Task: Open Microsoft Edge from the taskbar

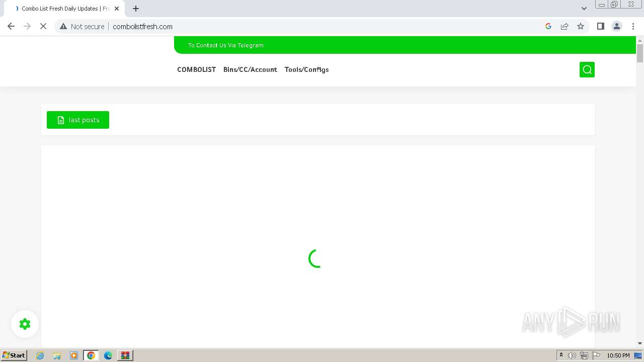Action: click(x=108, y=355)
